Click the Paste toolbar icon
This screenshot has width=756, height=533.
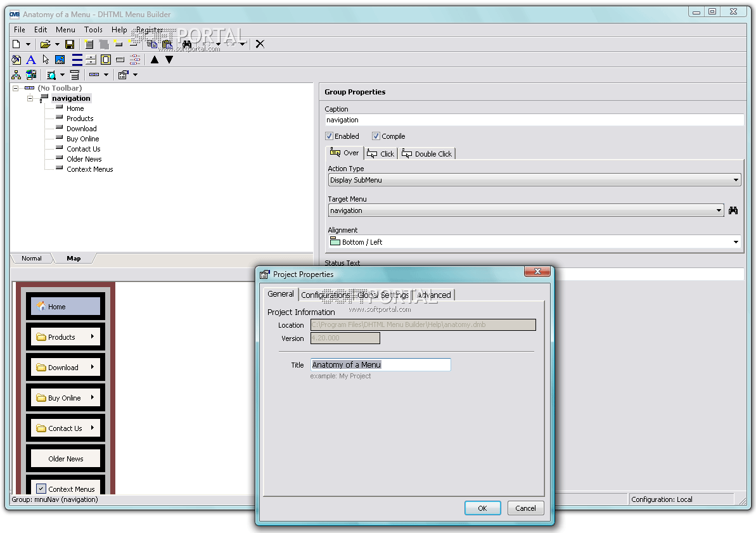point(167,44)
